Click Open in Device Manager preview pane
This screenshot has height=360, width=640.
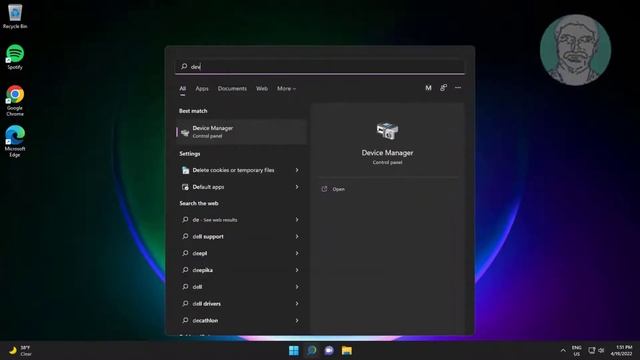(x=338, y=189)
